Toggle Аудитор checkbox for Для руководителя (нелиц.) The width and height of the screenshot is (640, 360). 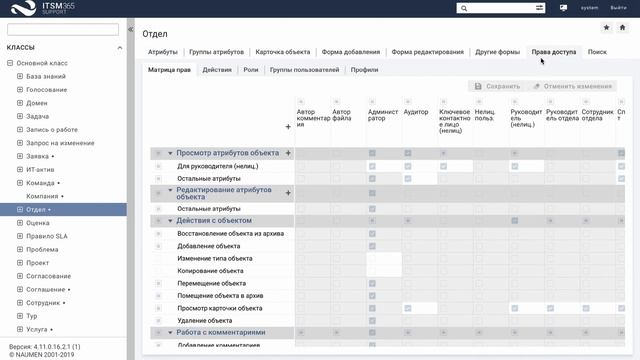point(408,166)
